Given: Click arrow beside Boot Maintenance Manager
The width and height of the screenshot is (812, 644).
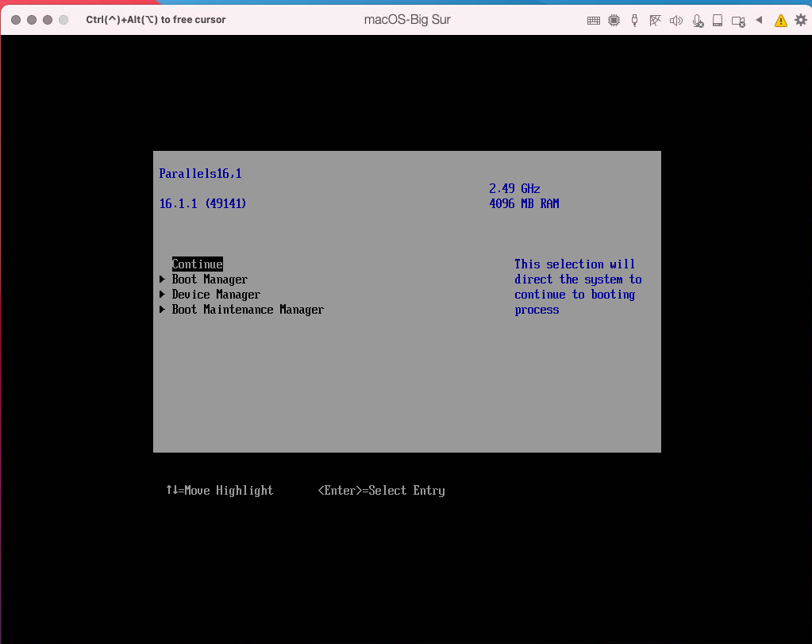Looking at the screenshot, I should point(162,310).
